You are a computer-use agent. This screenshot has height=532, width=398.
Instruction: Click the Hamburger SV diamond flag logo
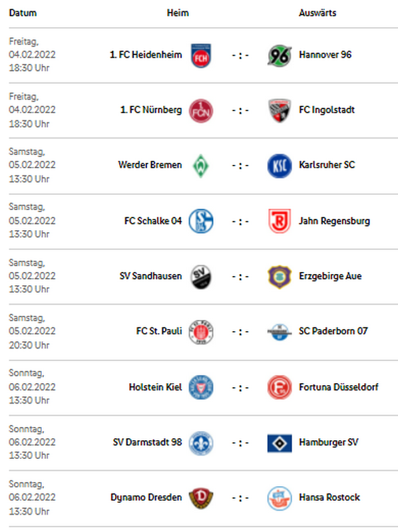[x=280, y=443]
